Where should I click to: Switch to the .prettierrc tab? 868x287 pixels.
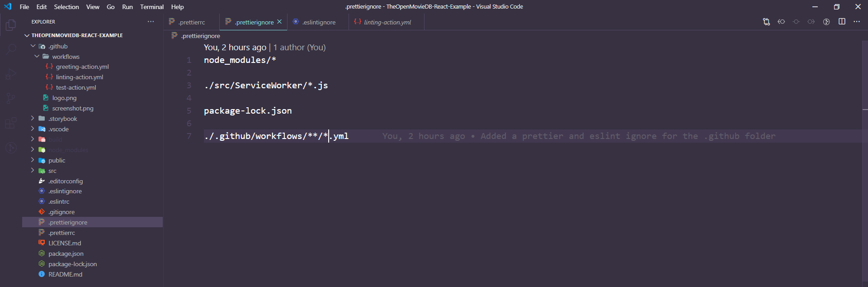click(191, 22)
